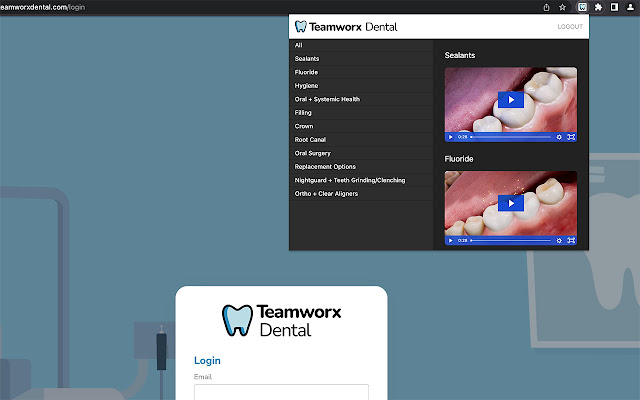Click the Email input field on login form
Screen dimensions: 640x400
281,392
